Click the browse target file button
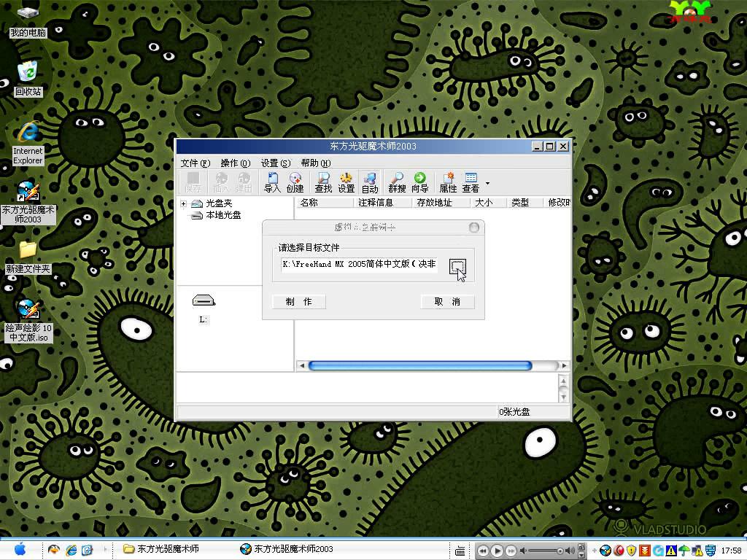 coord(458,268)
